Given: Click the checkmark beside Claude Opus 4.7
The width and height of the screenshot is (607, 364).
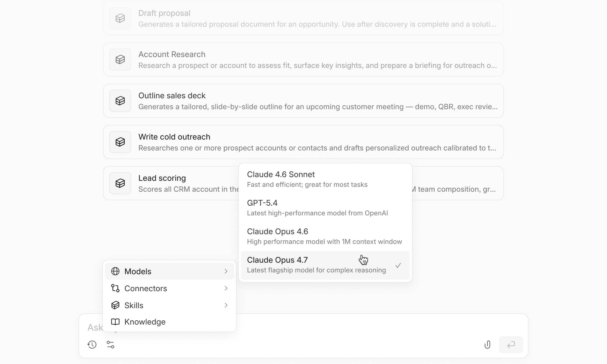Looking at the screenshot, I should (398, 265).
